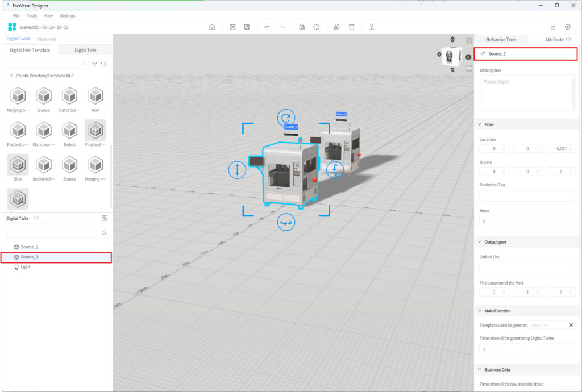Rotate view using arrow above view cube

[x=452, y=39]
